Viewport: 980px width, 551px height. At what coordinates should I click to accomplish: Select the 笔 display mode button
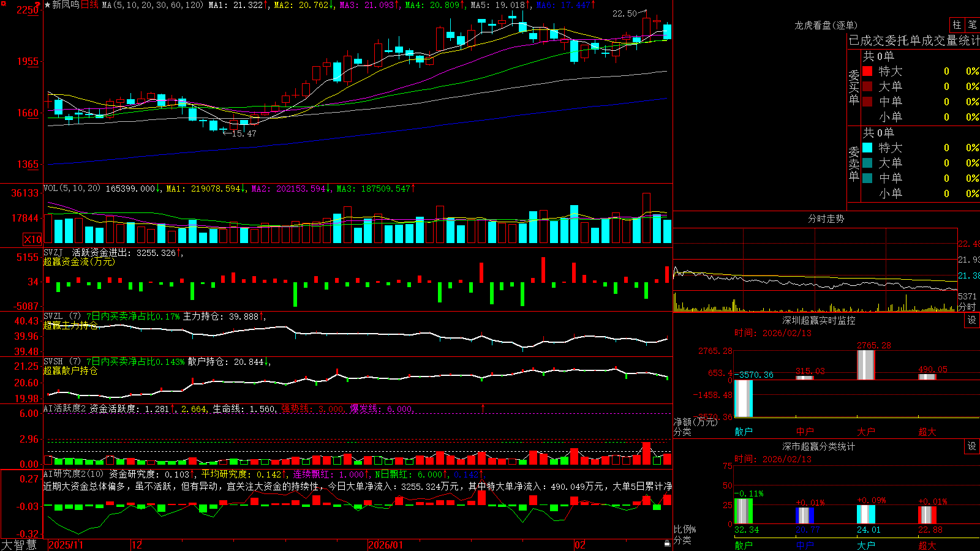[972, 24]
